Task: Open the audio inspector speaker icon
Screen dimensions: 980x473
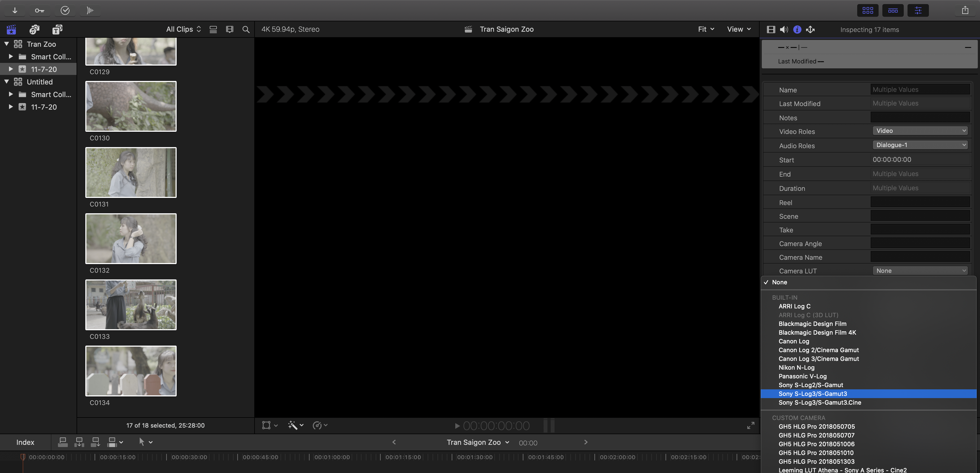Action: pyautogui.click(x=784, y=30)
